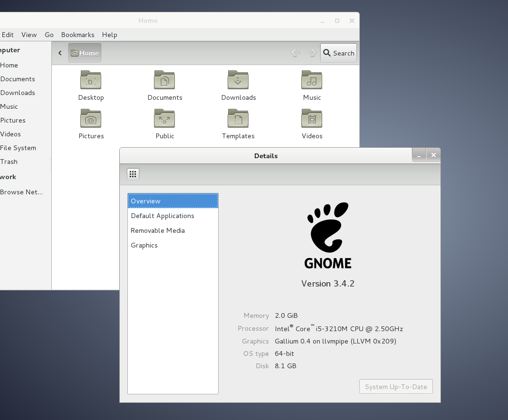
Task: Open the Videos folder icon in file view
Action: [x=312, y=118]
